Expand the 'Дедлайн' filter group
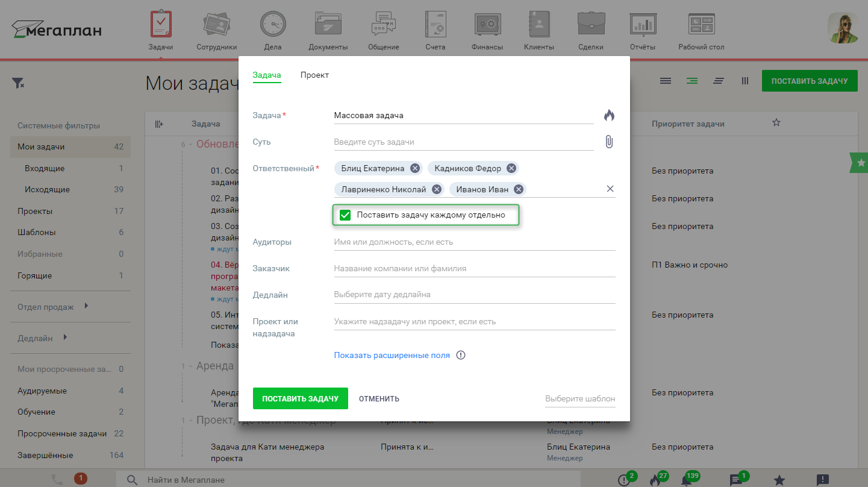Image resolution: width=868 pixels, height=487 pixels. 65,338
